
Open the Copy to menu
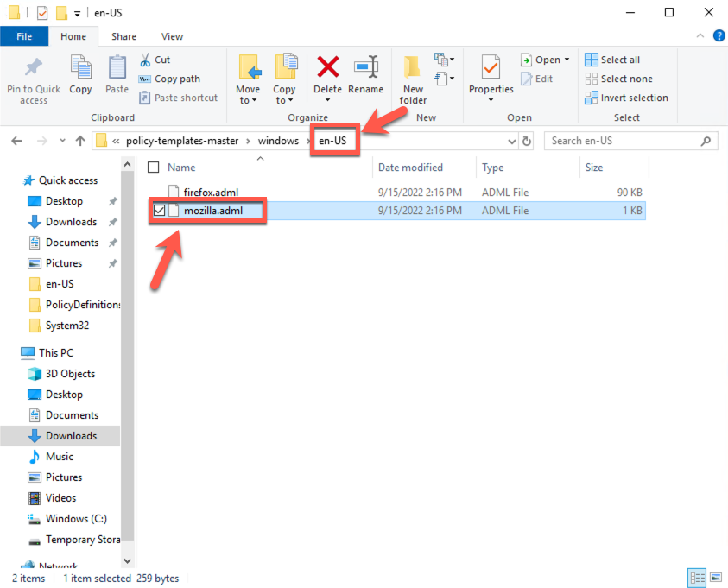pyautogui.click(x=284, y=79)
